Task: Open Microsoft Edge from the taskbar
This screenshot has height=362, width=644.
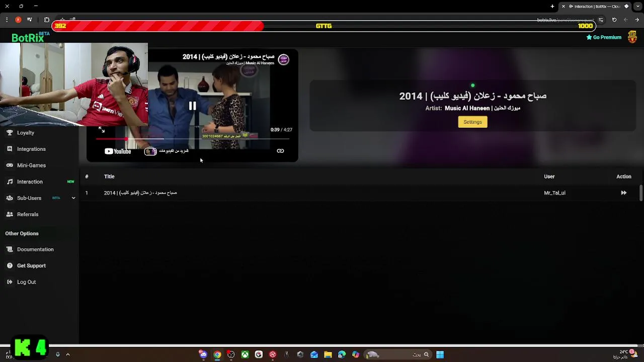Action: pos(342,354)
